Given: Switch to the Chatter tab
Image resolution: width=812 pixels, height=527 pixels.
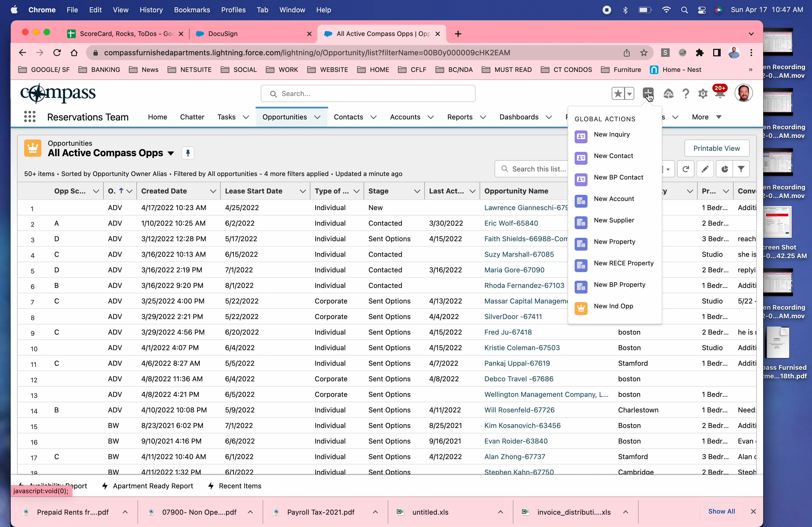Looking at the screenshot, I should click(x=192, y=117).
